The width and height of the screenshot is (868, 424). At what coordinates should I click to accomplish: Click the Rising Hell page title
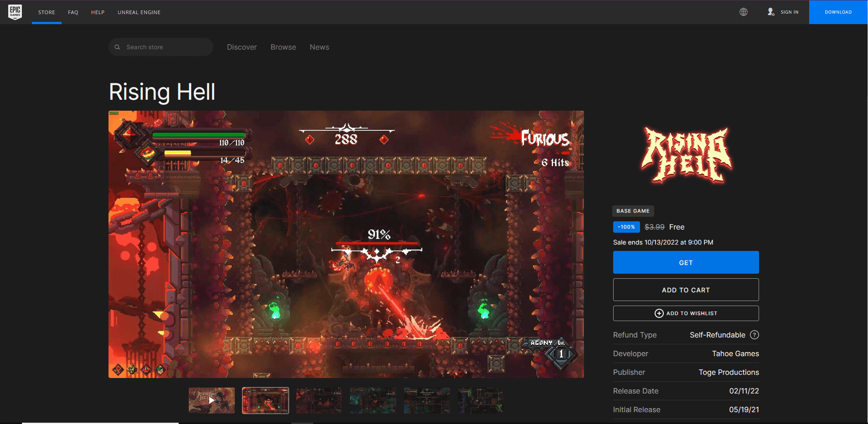pyautogui.click(x=162, y=92)
